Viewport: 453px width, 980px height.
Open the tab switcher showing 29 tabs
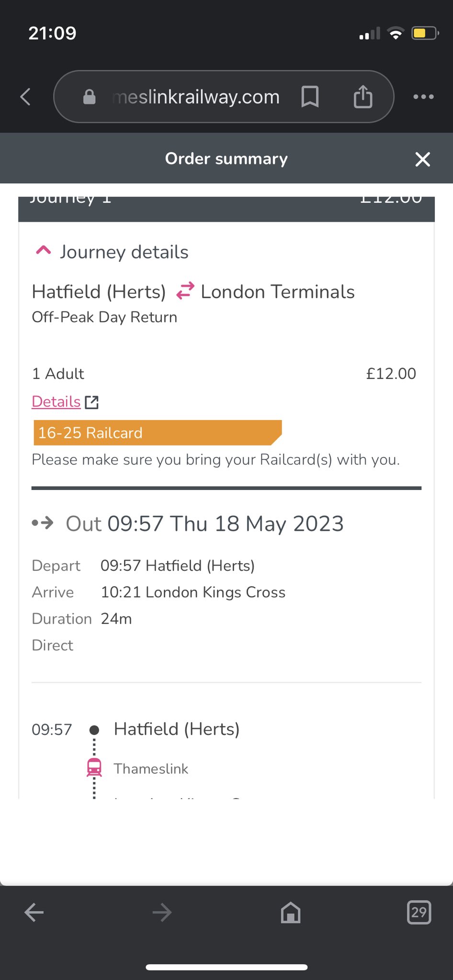[419, 913]
